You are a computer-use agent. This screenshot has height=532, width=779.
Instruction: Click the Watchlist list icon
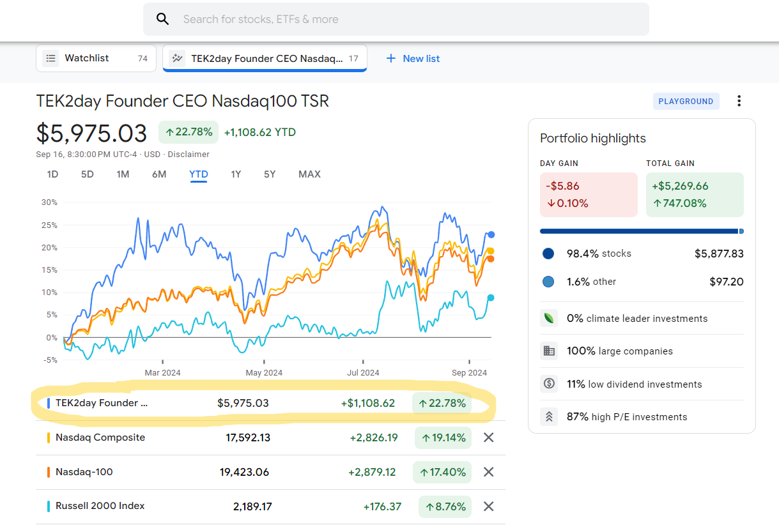50,58
